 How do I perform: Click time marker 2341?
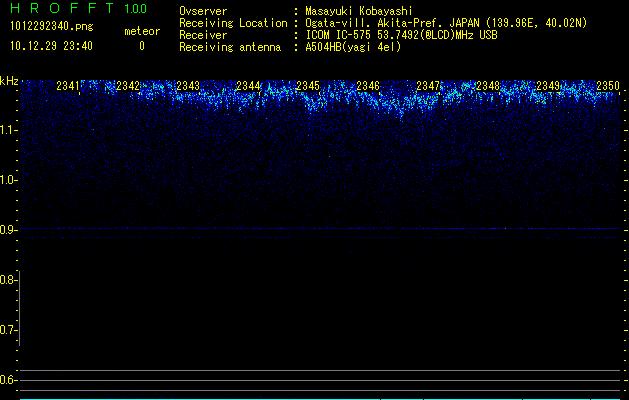(x=68, y=86)
